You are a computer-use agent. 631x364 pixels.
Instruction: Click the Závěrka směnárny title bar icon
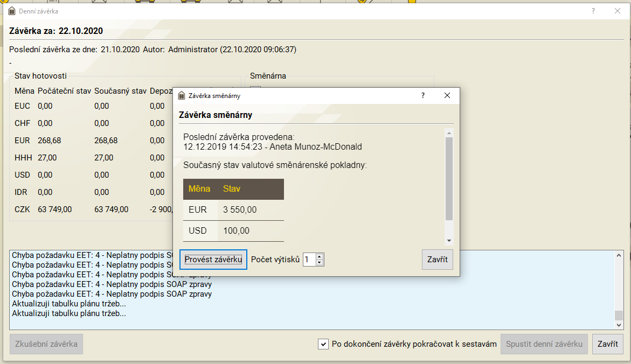[x=182, y=96]
